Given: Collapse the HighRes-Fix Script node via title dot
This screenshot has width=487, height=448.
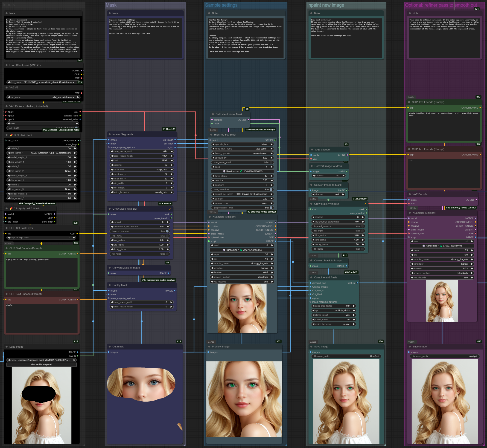Looking at the screenshot, I should coord(211,135).
